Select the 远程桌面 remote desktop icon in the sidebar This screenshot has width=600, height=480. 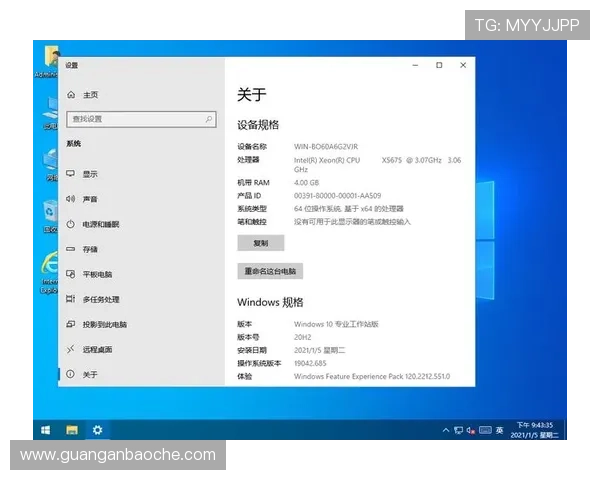point(70,349)
